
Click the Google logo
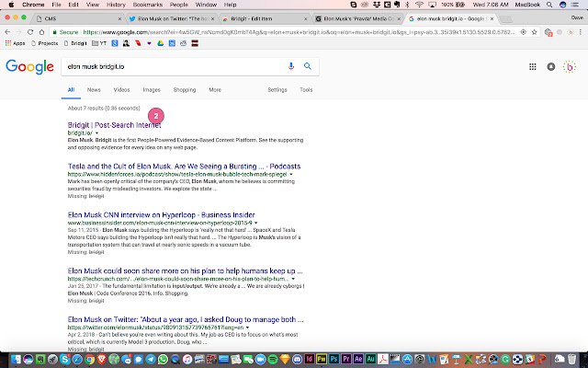tap(30, 67)
